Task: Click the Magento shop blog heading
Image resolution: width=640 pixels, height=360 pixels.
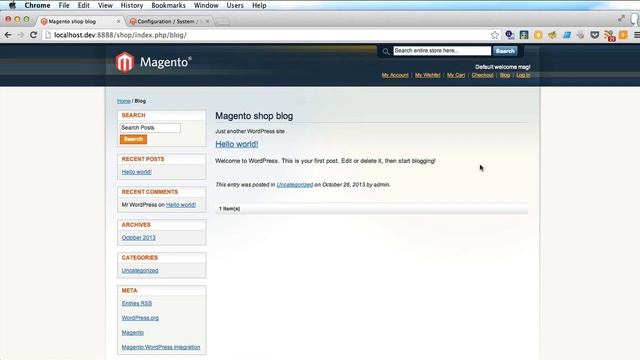Action: (254, 116)
